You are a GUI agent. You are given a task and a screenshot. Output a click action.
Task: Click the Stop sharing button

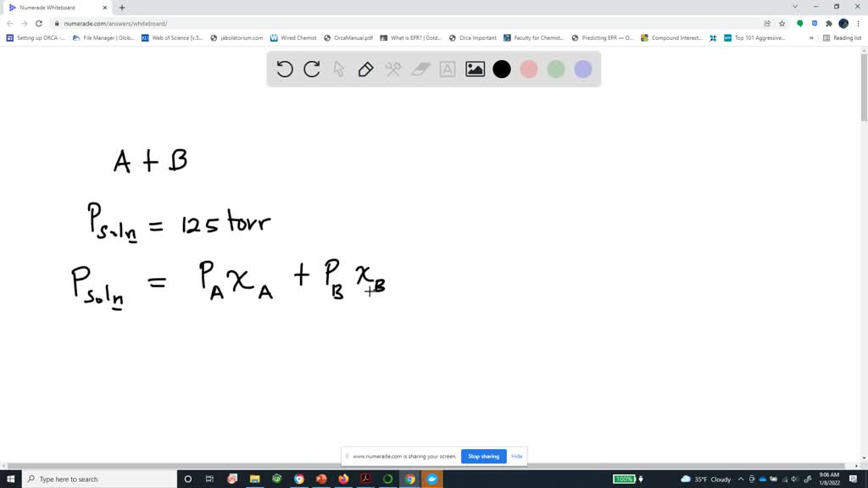pyautogui.click(x=483, y=456)
